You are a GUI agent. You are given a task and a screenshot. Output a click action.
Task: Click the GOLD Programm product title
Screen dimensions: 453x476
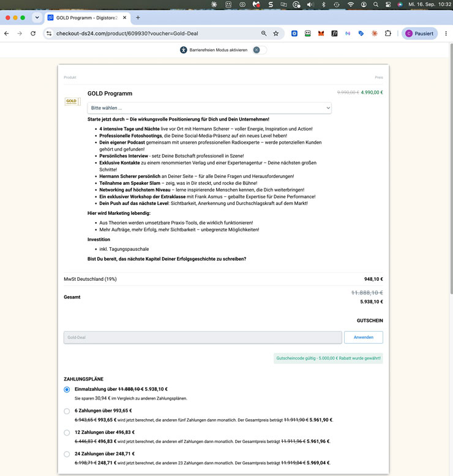point(110,94)
